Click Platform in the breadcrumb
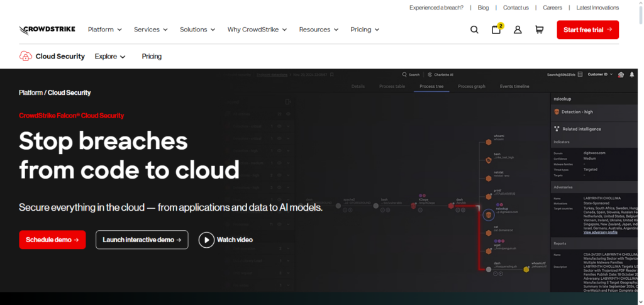The width and height of the screenshot is (644, 305). [x=30, y=93]
